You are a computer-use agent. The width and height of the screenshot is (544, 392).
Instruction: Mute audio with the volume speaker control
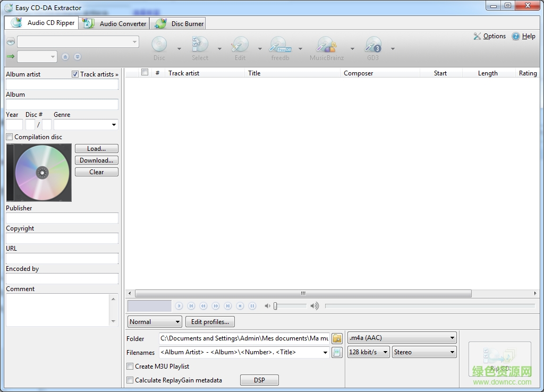(x=267, y=305)
